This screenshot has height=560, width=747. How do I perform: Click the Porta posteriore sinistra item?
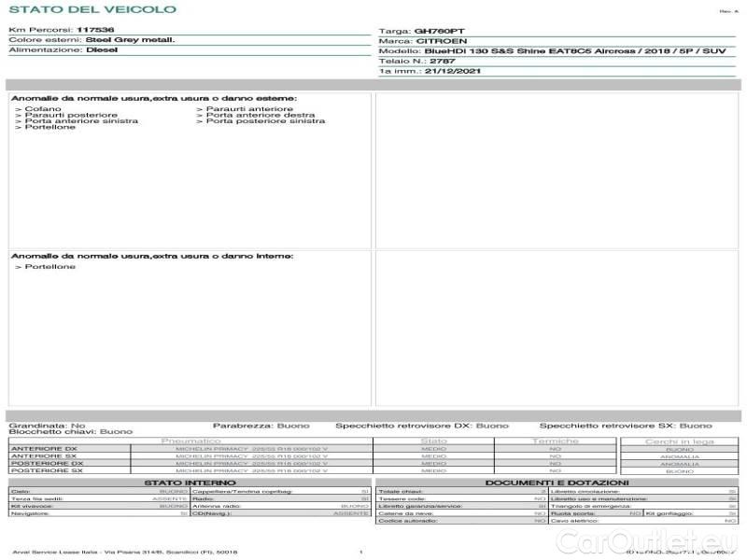[x=265, y=120]
